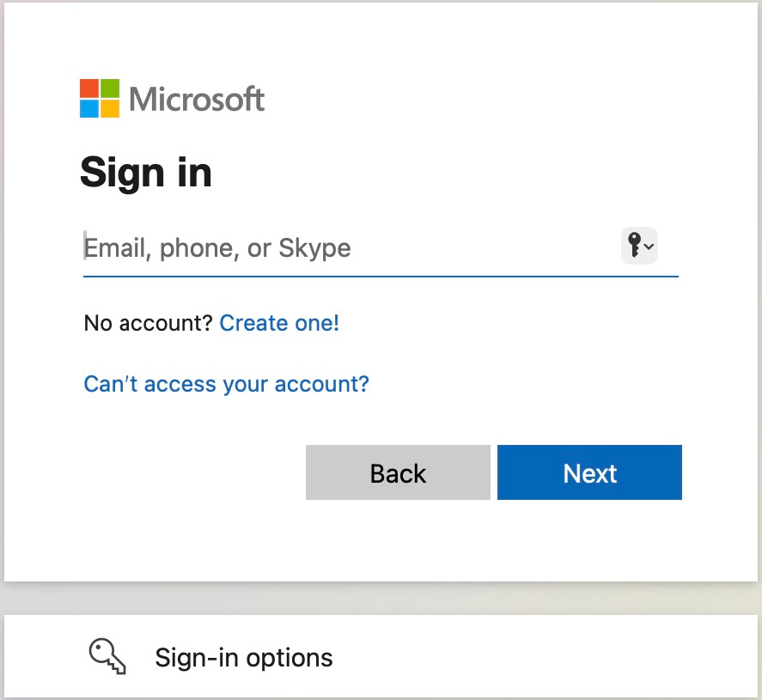Click the Microsoft four-square logo

(100, 99)
